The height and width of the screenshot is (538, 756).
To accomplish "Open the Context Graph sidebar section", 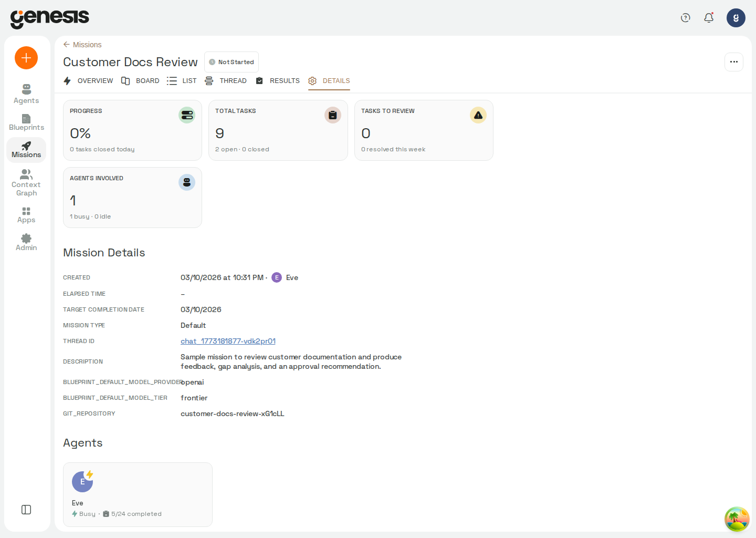I will coord(26,182).
